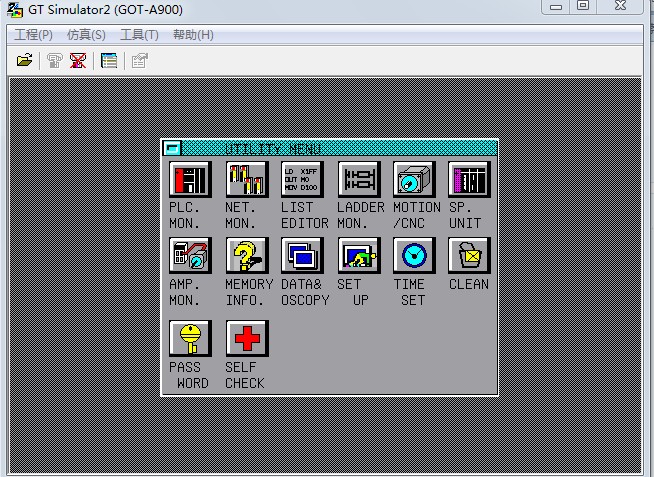This screenshot has width=654, height=477.
Task: Open the MOTION/CNC monitor
Action: click(414, 181)
